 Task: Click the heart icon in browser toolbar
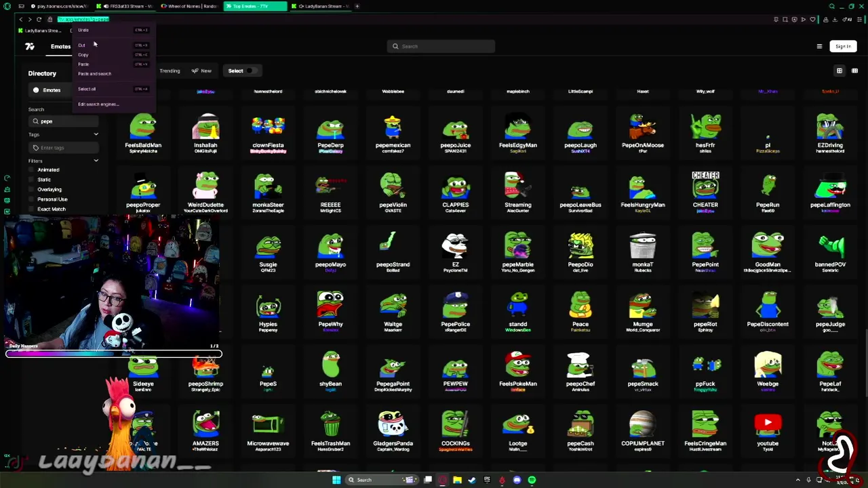812,20
